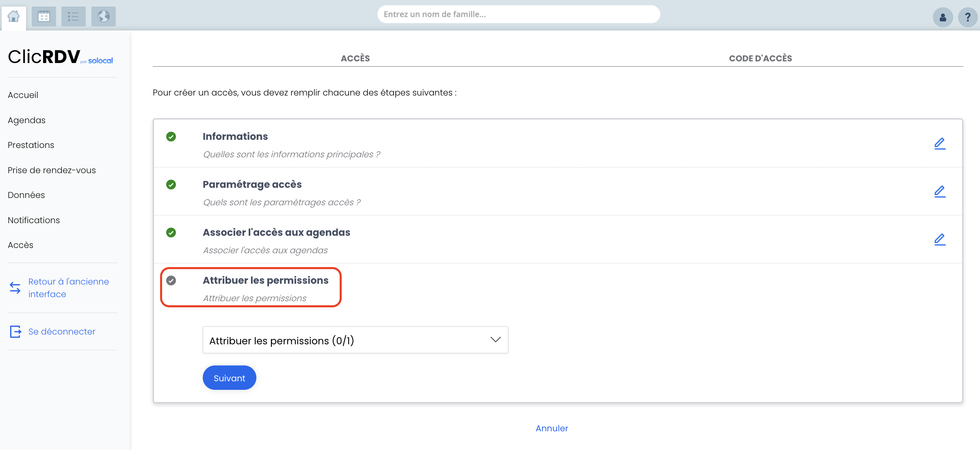The width and height of the screenshot is (980, 450).
Task: Open the home icon tab
Action: [x=13, y=17]
